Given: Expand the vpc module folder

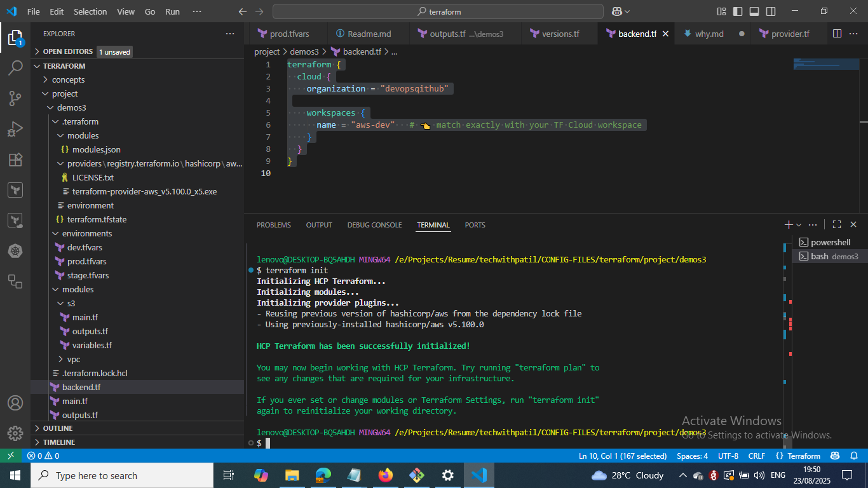Looking at the screenshot, I should (74, 359).
